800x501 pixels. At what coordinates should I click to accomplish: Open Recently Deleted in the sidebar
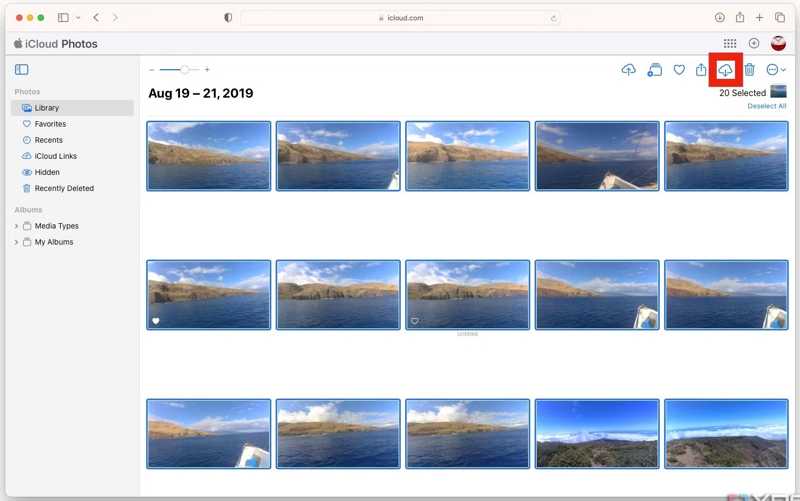pyautogui.click(x=72, y=188)
